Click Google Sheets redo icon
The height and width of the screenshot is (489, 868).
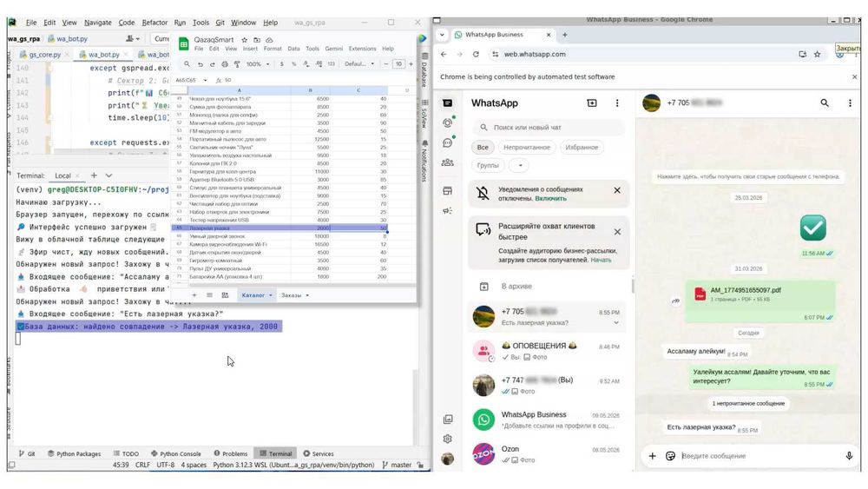(x=212, y=64)
